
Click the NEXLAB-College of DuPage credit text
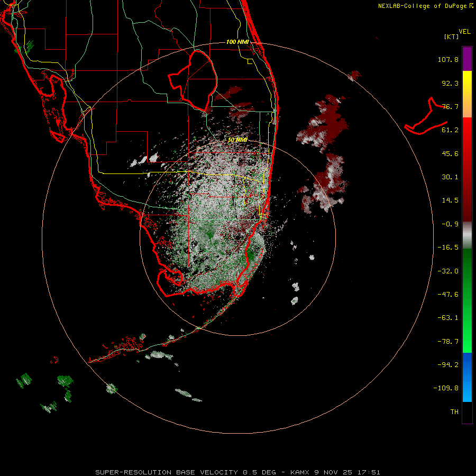coord(425,6)
